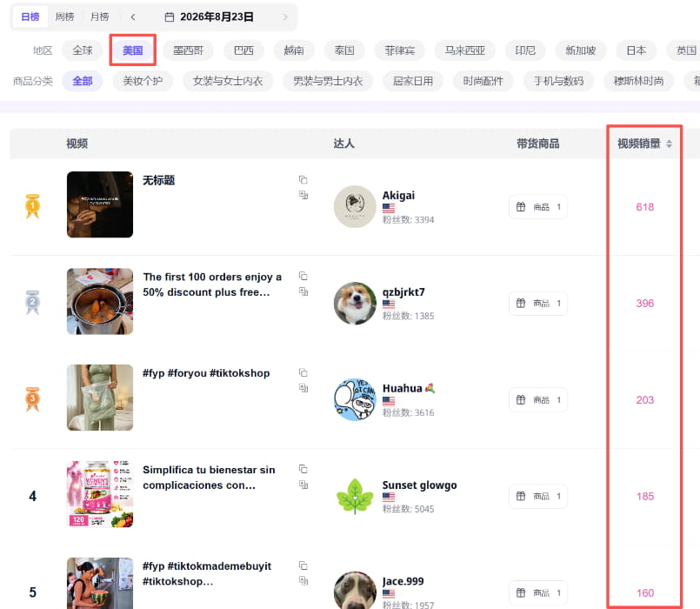Open Akigai creator name link
The height and width of the screenshot is (609, 700).
(398, 195)
